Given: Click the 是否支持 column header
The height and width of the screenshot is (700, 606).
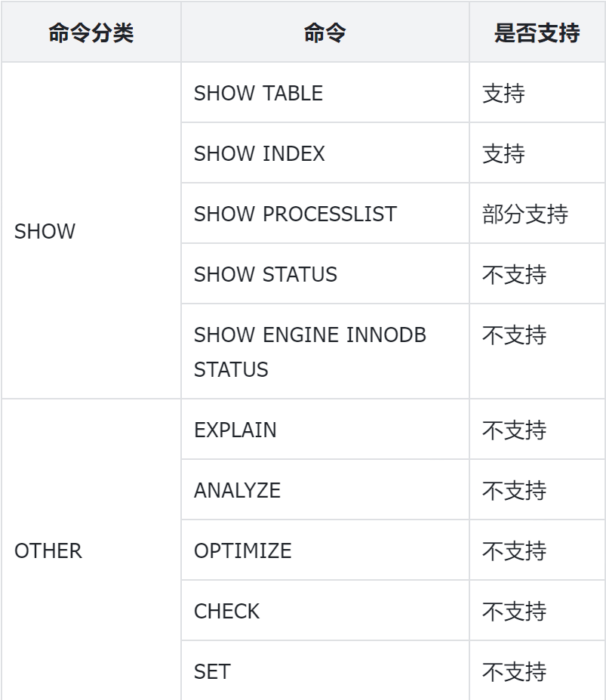Looking at the screenshot, I should coord(537,33).
